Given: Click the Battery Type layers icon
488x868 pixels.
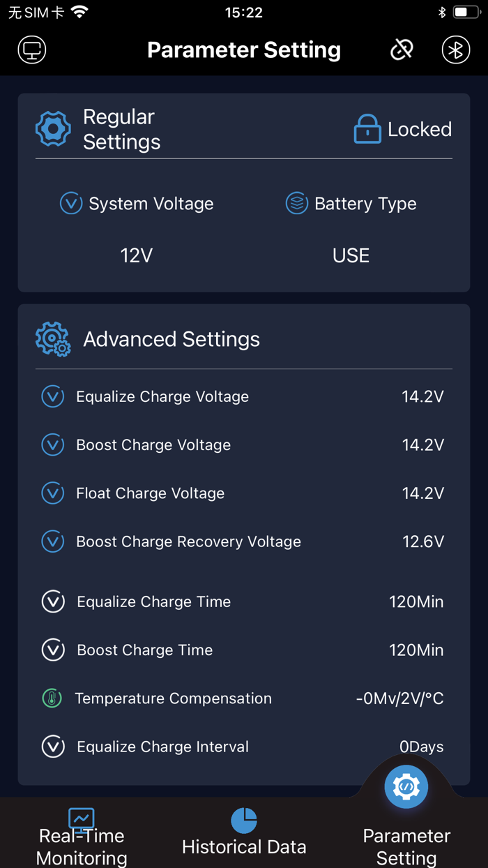Looking at the screenshot, I should click(x=297, y=203).
